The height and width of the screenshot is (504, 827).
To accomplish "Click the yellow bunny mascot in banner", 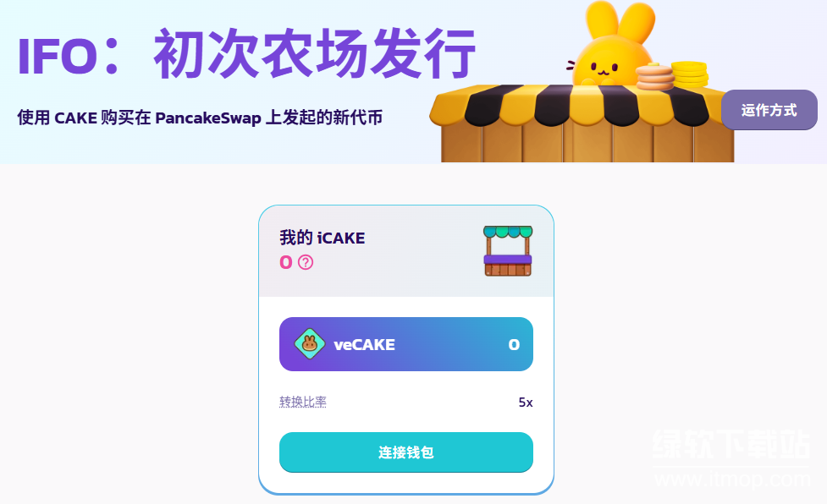I will [613, 45].
